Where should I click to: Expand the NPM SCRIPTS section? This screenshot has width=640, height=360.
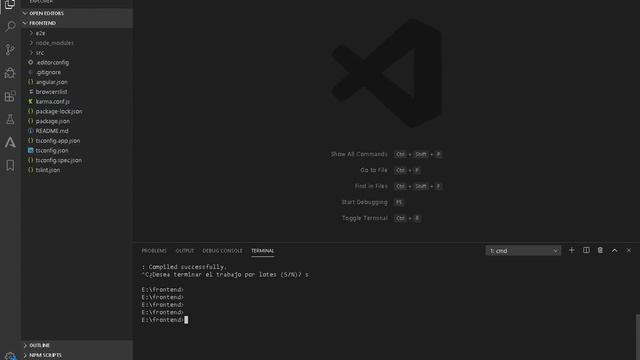[x=77, y=355]
